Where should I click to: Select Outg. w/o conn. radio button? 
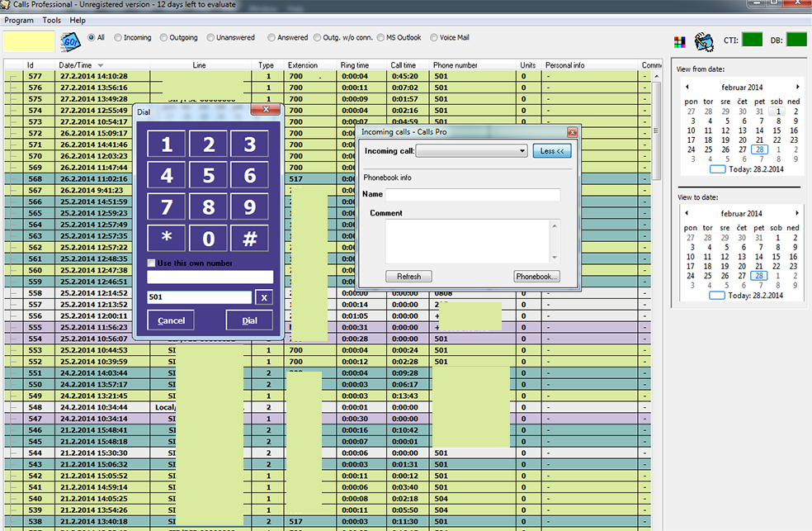click(x=317, y=37)
